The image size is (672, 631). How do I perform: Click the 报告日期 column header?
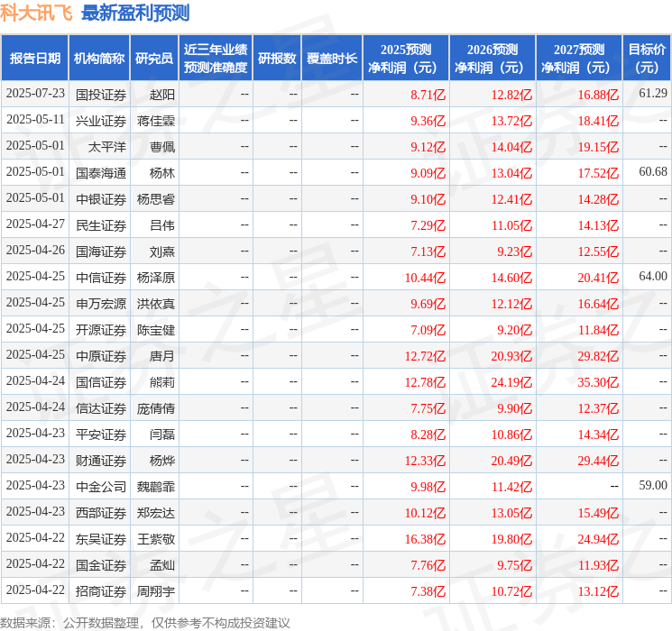pyautogui.click(x=34, y=59)
